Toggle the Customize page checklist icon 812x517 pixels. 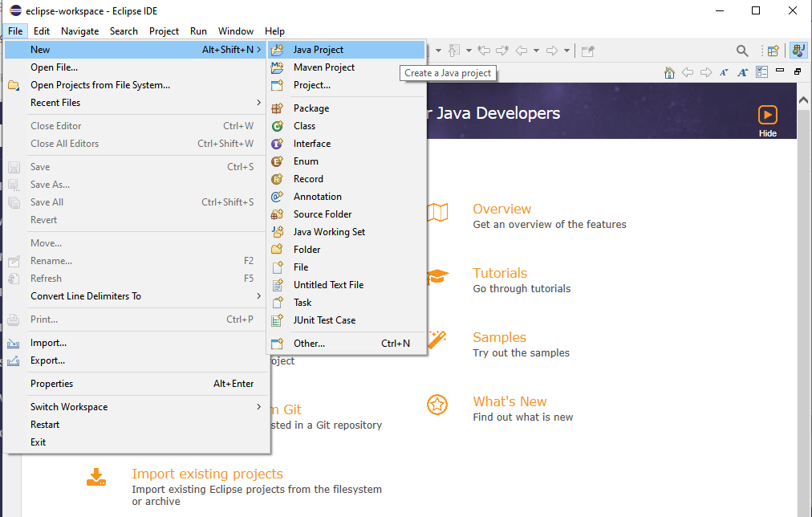pos(761,72)
